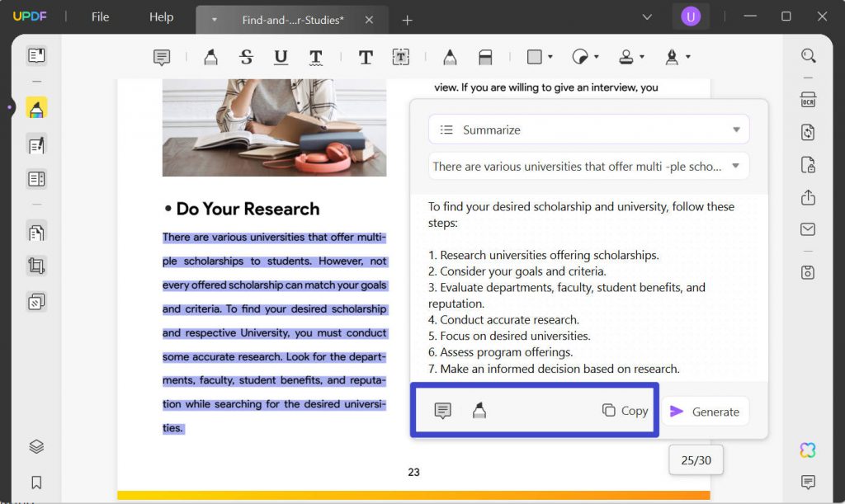The image size is (845, 504).
Task: Open the File menu
Action: pyautogui.click(x=99, y=16)
